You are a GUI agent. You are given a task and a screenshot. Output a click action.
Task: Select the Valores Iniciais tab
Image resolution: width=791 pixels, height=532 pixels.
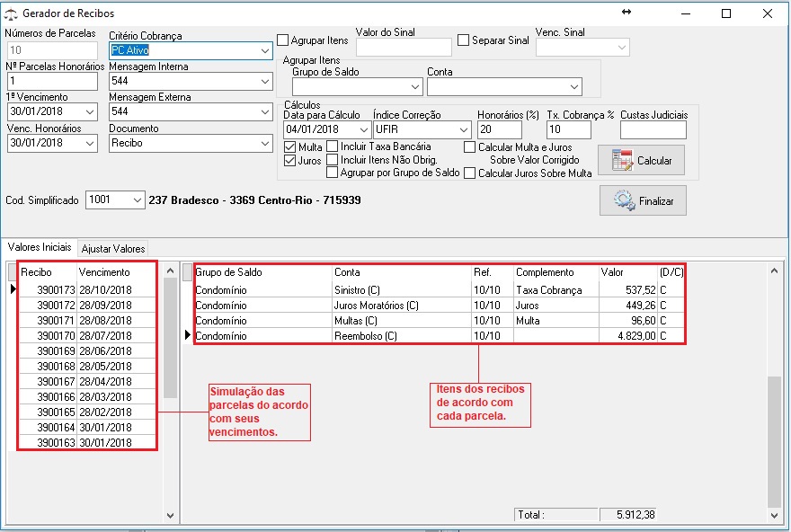(x=39, y=247)
